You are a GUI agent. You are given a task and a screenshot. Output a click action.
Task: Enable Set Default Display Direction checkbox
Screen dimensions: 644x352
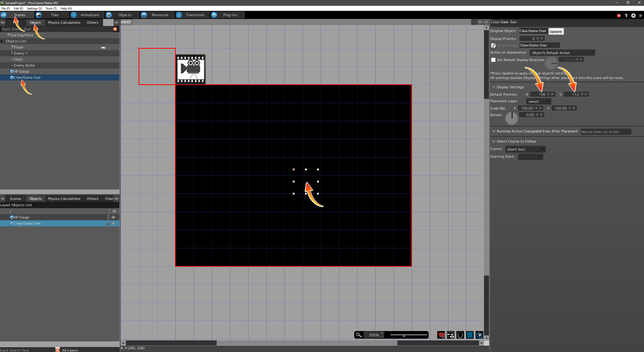click(493, 60)
